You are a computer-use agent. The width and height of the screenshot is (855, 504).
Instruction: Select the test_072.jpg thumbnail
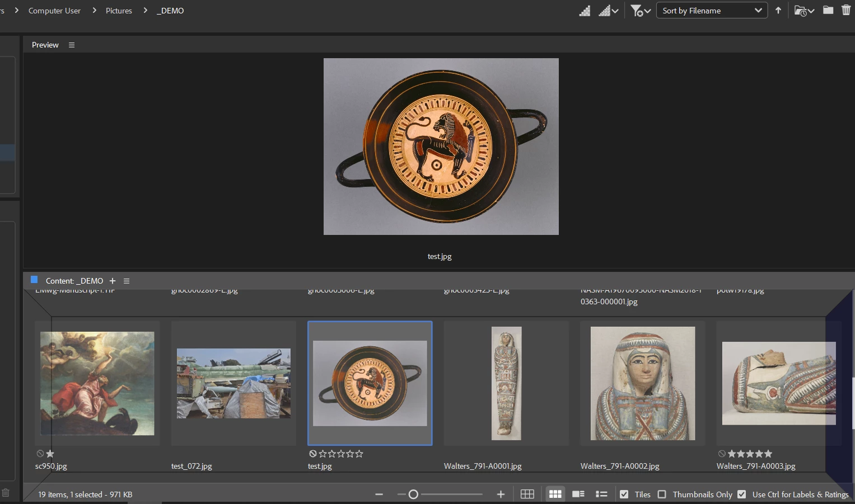[x=233, y=383]
